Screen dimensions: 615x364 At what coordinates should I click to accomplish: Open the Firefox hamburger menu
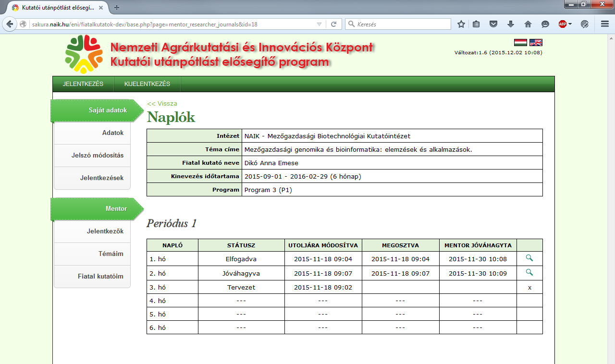tap(605, 24)
